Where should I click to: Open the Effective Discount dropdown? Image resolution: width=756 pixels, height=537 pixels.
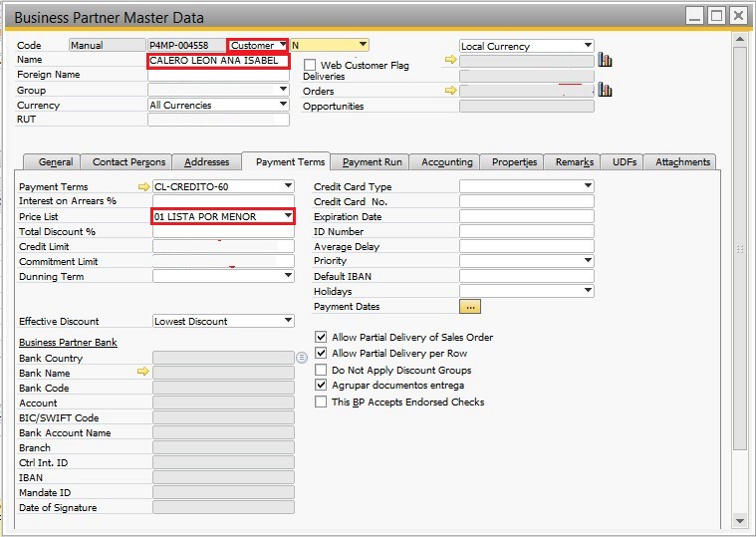click(x=288, y=321)
